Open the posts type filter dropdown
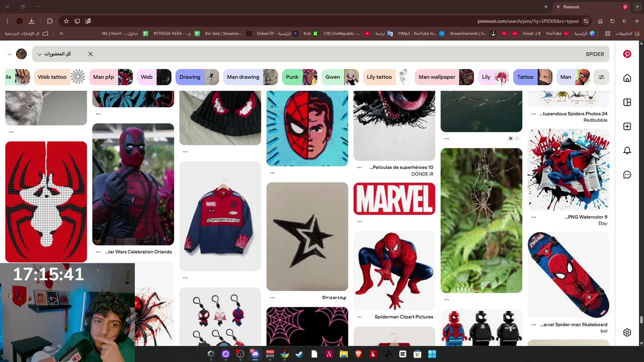 pyautogui.click(x=54, y=54)
